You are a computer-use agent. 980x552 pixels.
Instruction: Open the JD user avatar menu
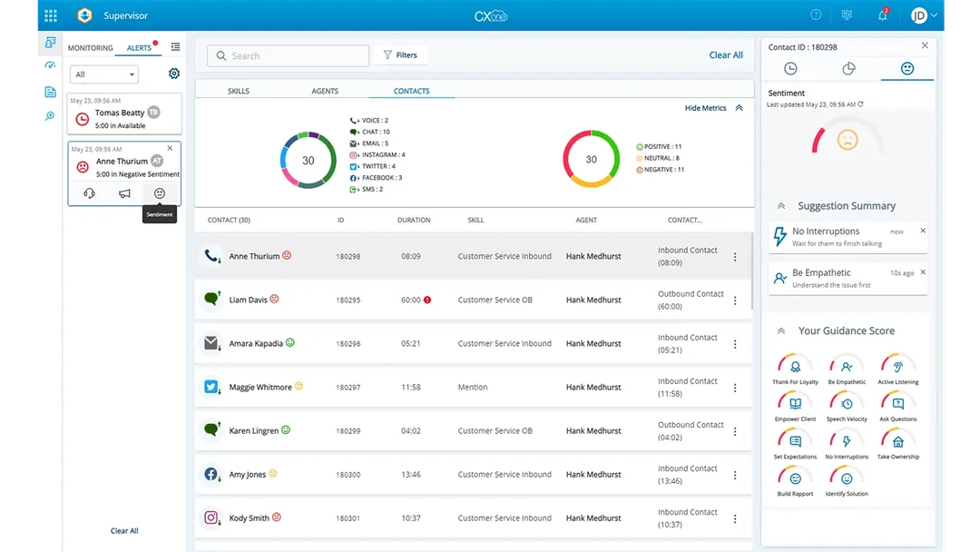pos(923,15)
